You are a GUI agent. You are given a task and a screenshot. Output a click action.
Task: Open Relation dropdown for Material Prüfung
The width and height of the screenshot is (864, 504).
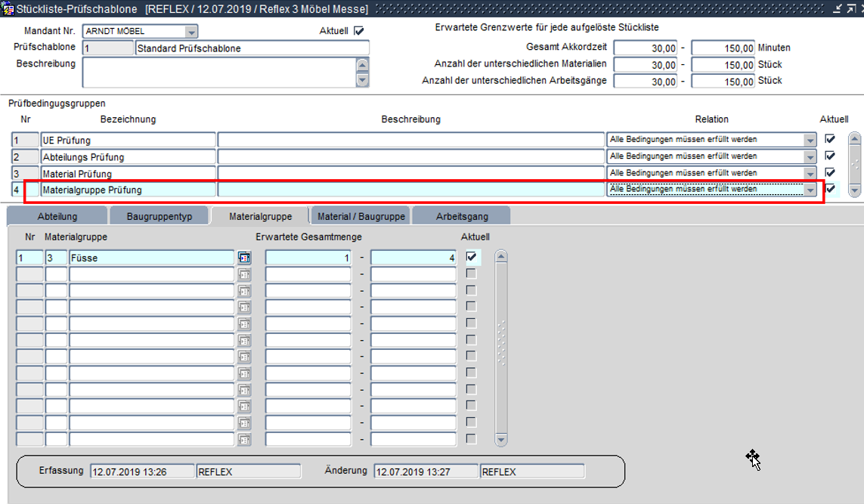coord(810,173)
